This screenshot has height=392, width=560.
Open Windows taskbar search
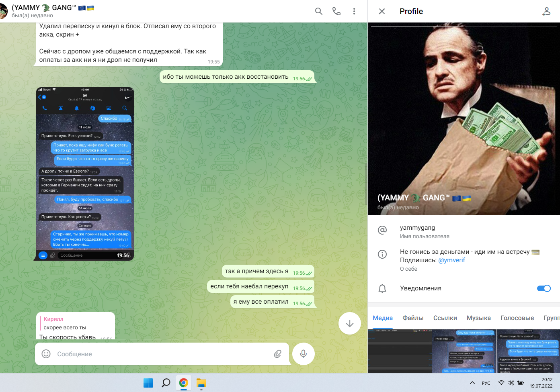pos(166,383)
